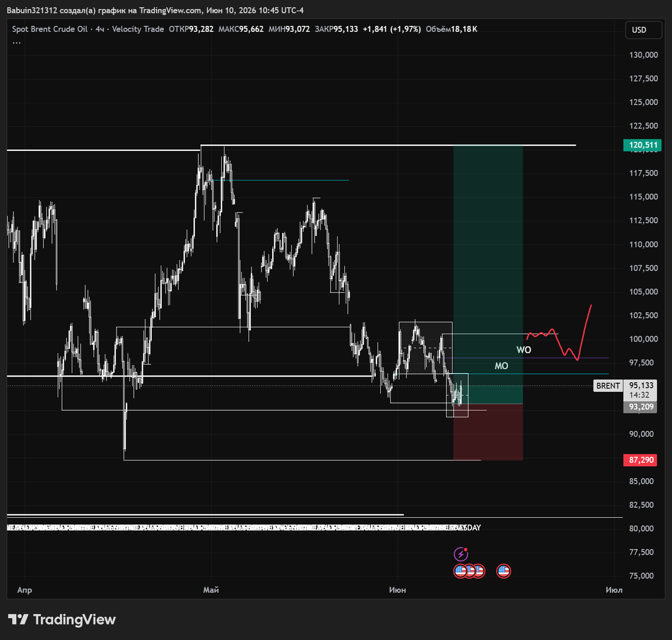
Task: Click the Babuin321312 author header text
Action: coord(32,11)
